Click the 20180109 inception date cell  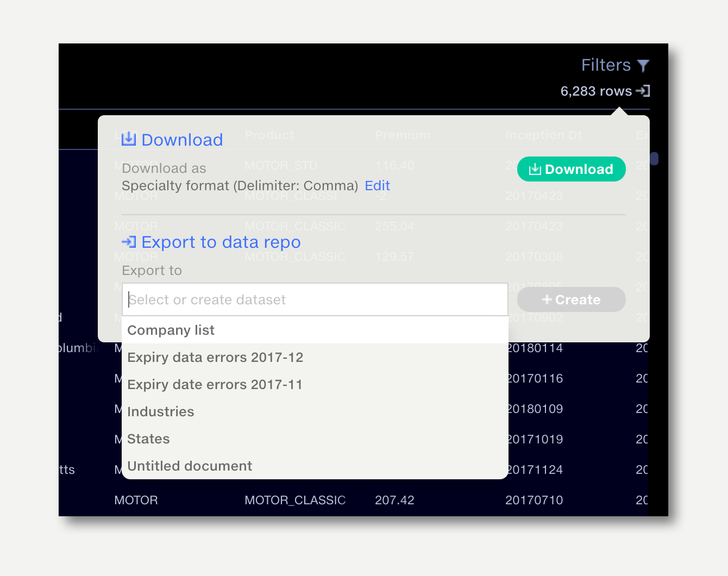point(535,409)
